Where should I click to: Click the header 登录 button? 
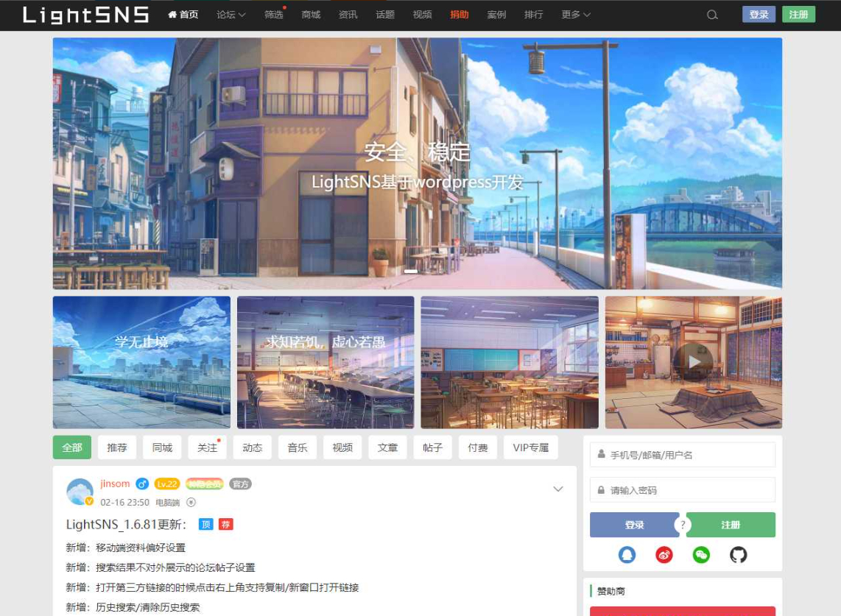(759, 15)
